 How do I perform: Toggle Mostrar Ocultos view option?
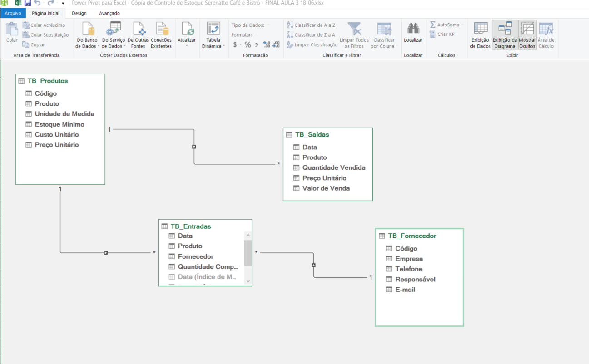pos(527,35)
